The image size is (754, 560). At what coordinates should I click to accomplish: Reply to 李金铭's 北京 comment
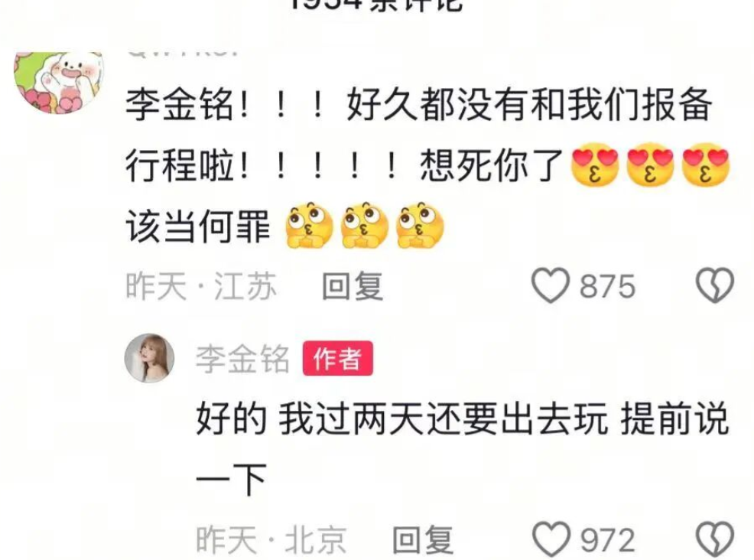[x=423, y=539]
